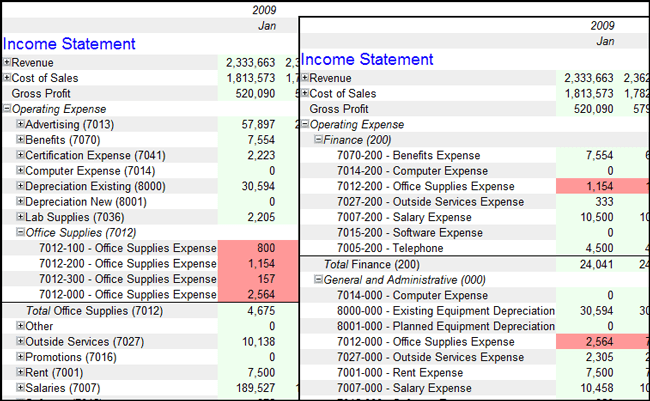Collapse Operating Expense in right statement
Image resolution: width=650 pixels, height=401 pixels.
click(305, 124)
